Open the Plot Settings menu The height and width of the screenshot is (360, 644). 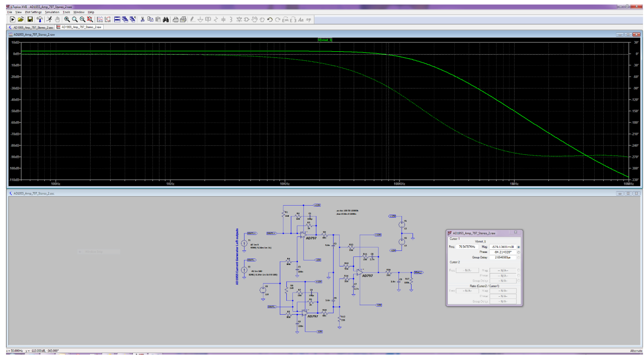coord(33,12)
